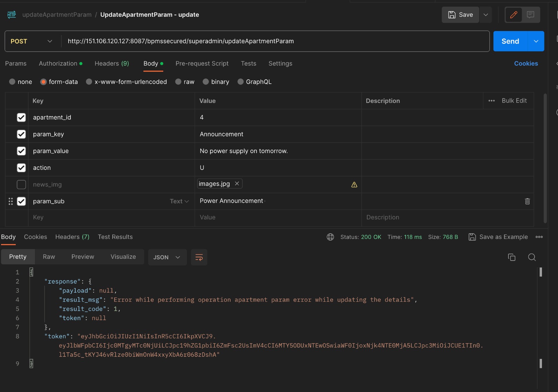
Task: Enable the news_img checkbox
Action: coord(21,184)
